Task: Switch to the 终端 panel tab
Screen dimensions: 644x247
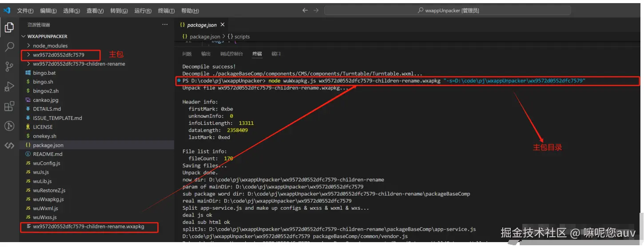Action: pyautogui.click(x=257, y=54)
